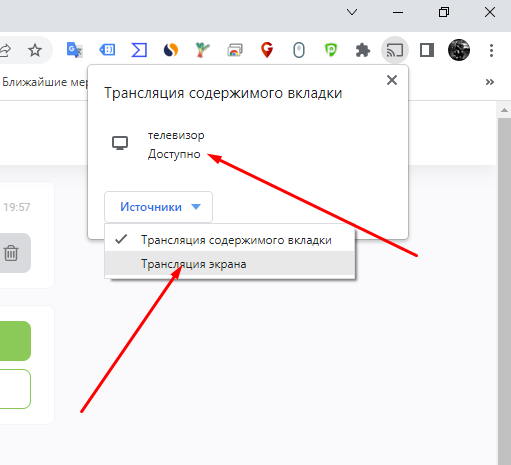Click the 19:57 timestamp text
The width and height of the screenshot is (511, 465).
tap(17, 207)
